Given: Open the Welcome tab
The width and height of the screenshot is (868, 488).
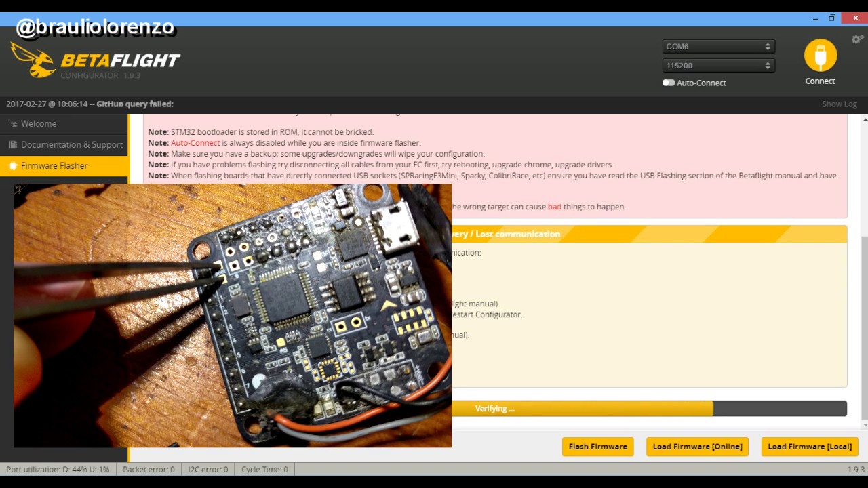Looking at the screenshot, I should pos(64,124).
